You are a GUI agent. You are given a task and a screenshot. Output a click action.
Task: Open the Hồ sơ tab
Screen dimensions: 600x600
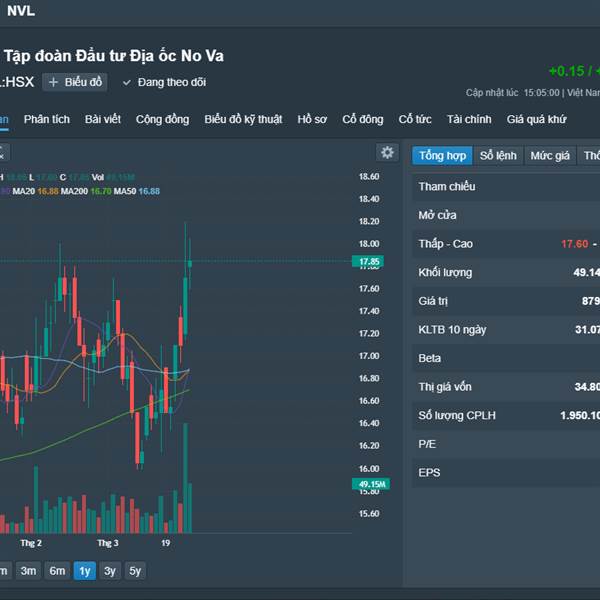coord(312,119)
